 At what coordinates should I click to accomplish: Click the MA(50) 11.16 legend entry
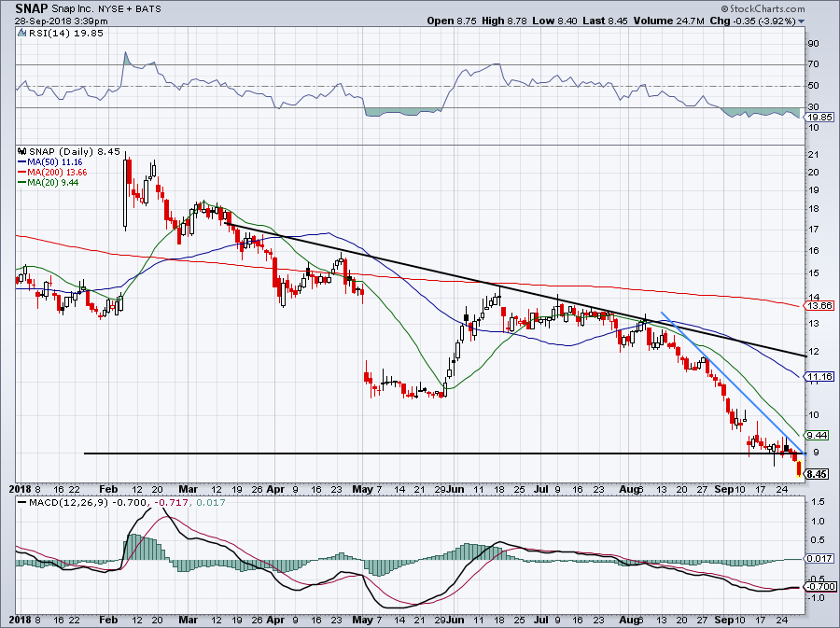pos(50,161)
